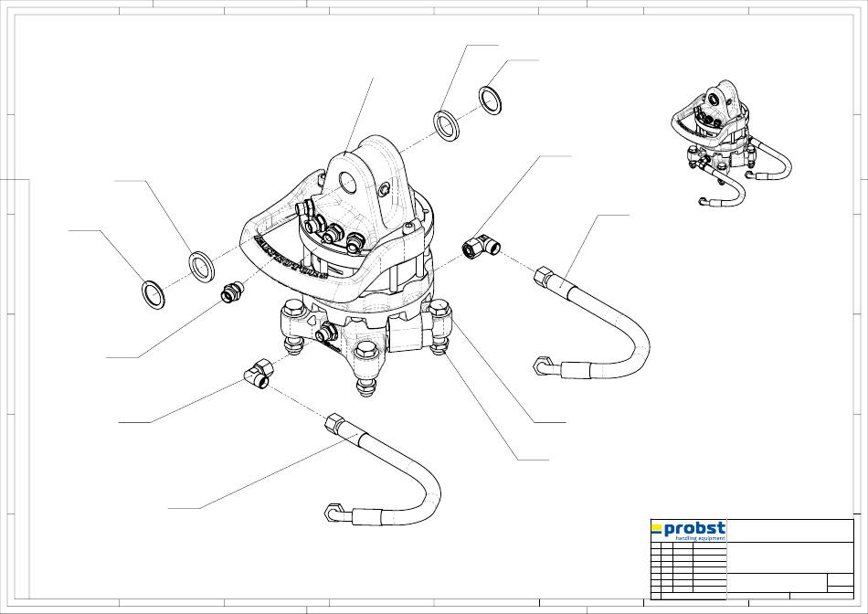Image resolution: width=868 pixels, height=614 pixels.
Task: Select the central rotator body in exploded view
Action: 347,266
